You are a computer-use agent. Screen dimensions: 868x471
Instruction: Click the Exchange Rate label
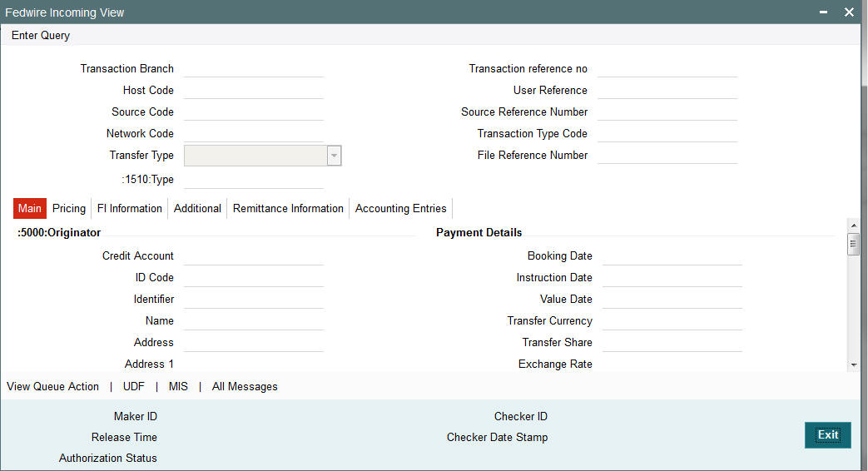tap(555, 364)
